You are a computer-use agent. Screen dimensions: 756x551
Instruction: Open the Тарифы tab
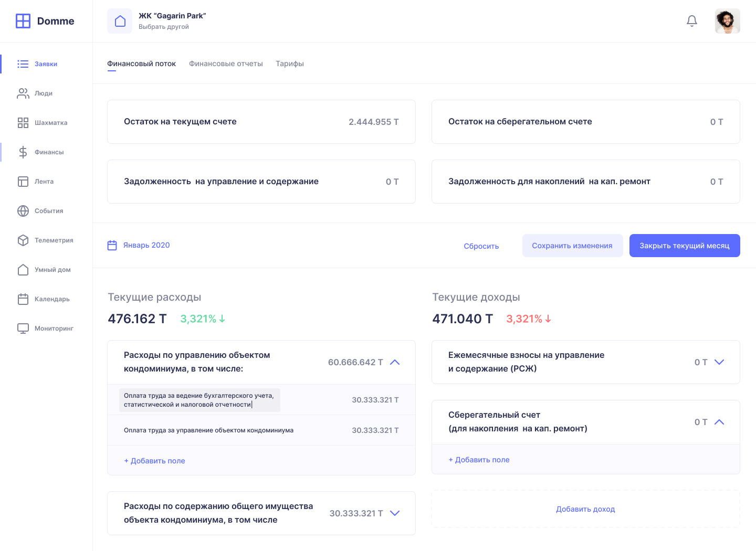click(290, 64)
